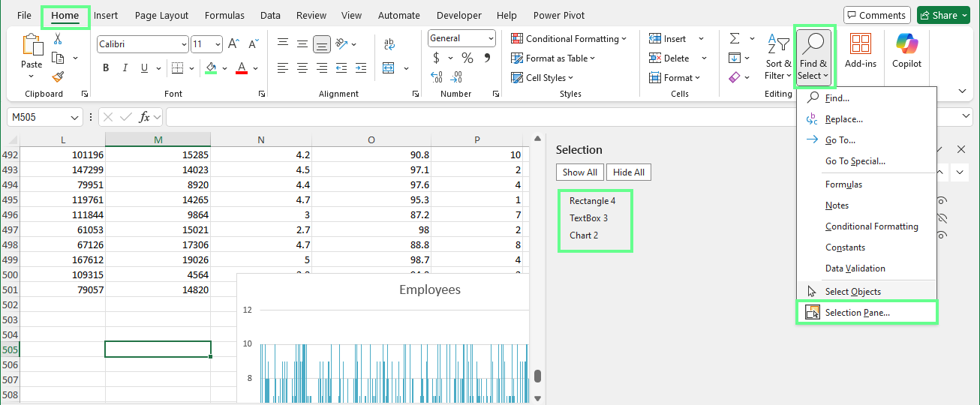Image resolution: width=980 pixels, height=405 pixels.
Task: Click the Cut scissors icon
Action: pos(58,39)
